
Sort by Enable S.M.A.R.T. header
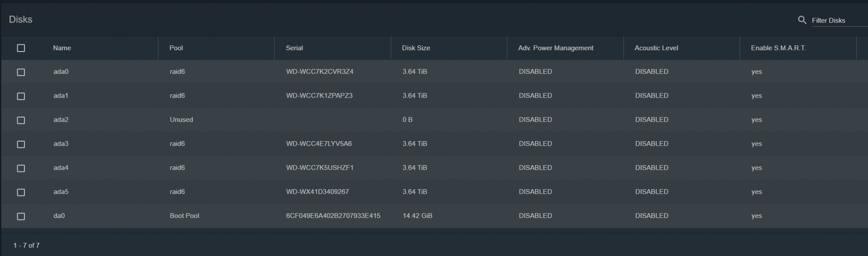pos(778,48)
